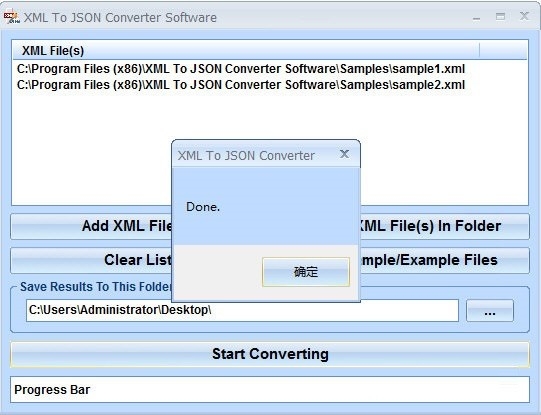The width and height of the screenshot is (541, 415).
Task: Confirm the Done dialog with 确定 button
Action: (x=306, y=272)
